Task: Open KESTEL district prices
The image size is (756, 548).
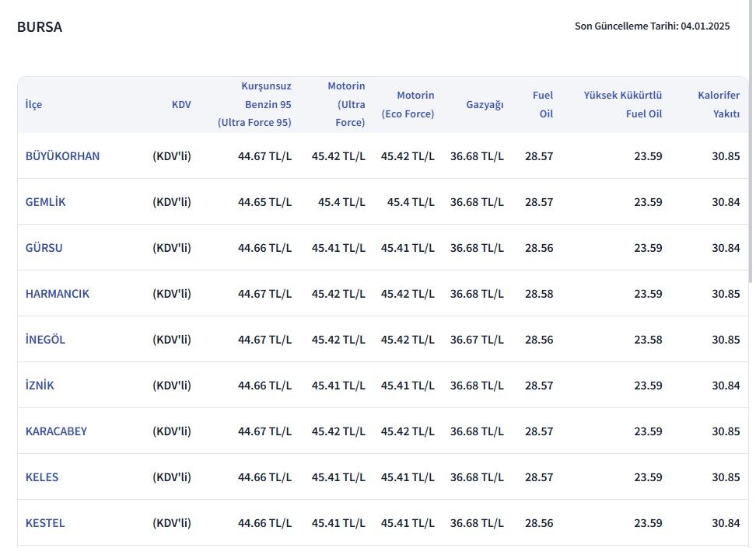Action: (x=45, y=522)
